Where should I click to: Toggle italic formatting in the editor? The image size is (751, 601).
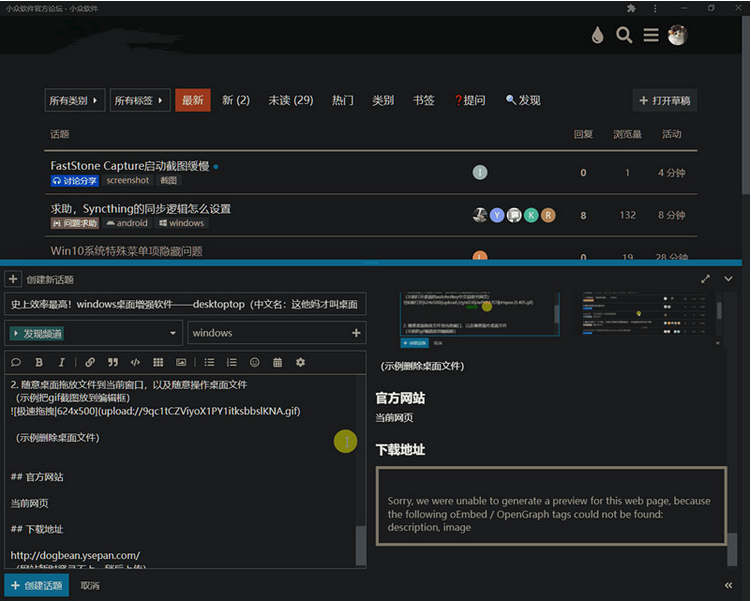coord(61,362)
